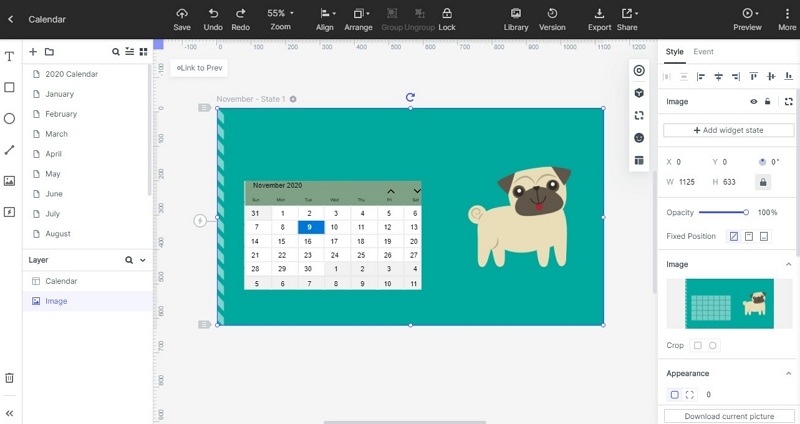This screenshot has width=800, height=424.
Task: Click the target icon in canvas toolbar
Action: point(639,70)
